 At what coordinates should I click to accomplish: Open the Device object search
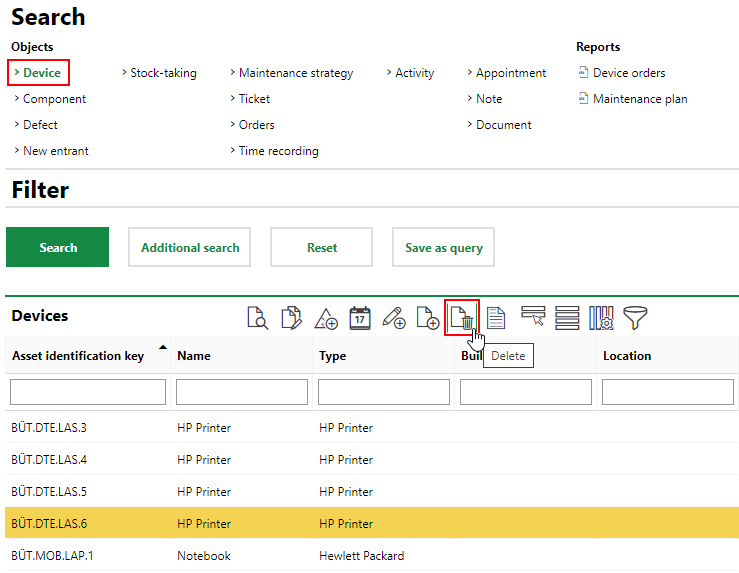pos(41,73)
